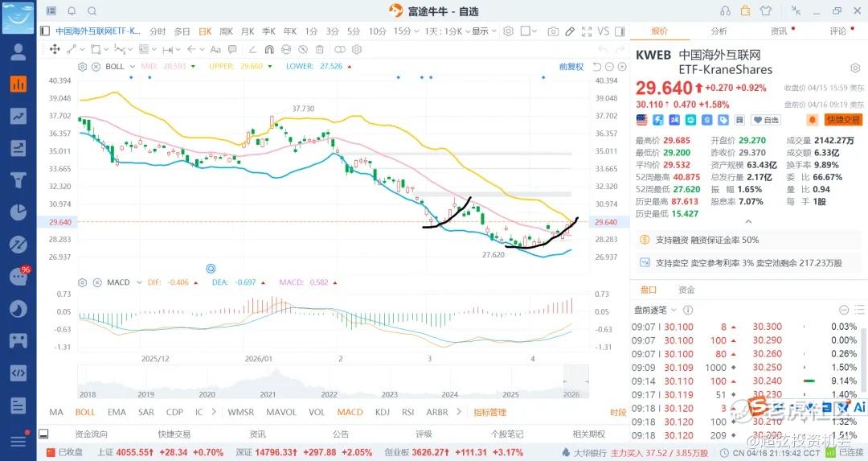Toggle the drawing lock sync icon
This screenshot has height=461, width=868.
285,49
